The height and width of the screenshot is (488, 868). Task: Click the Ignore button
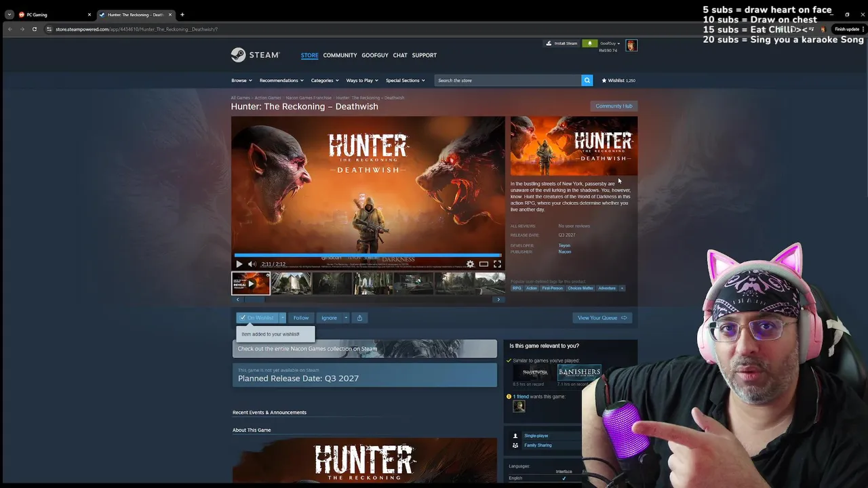coord(329,318)
